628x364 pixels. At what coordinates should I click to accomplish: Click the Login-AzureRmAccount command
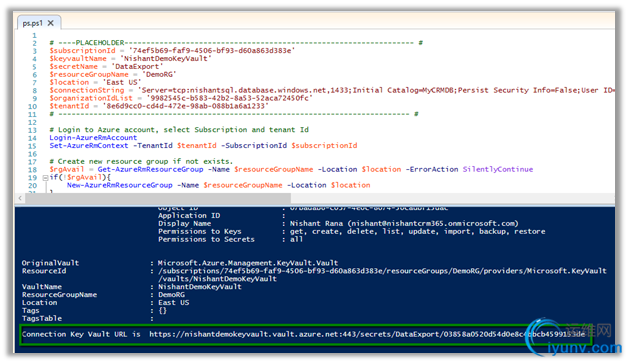(x=93, y=138)
